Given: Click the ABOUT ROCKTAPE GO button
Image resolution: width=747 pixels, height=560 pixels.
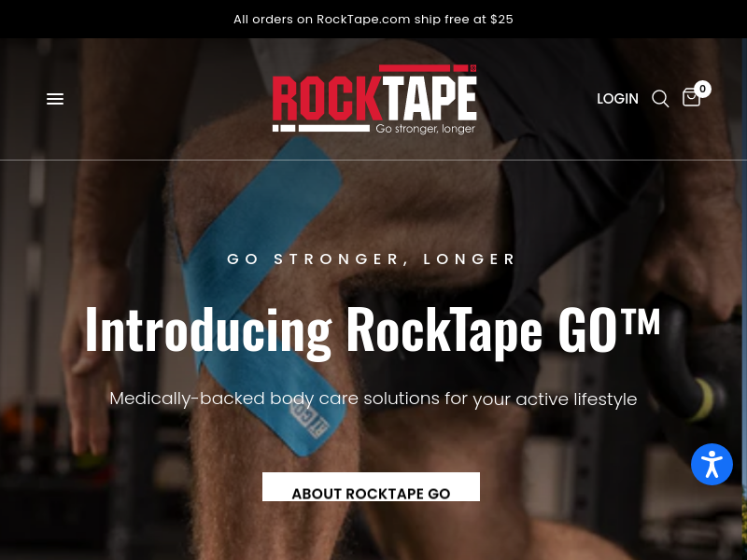Looking at the screenshot, I should click(x=371, y=486).
